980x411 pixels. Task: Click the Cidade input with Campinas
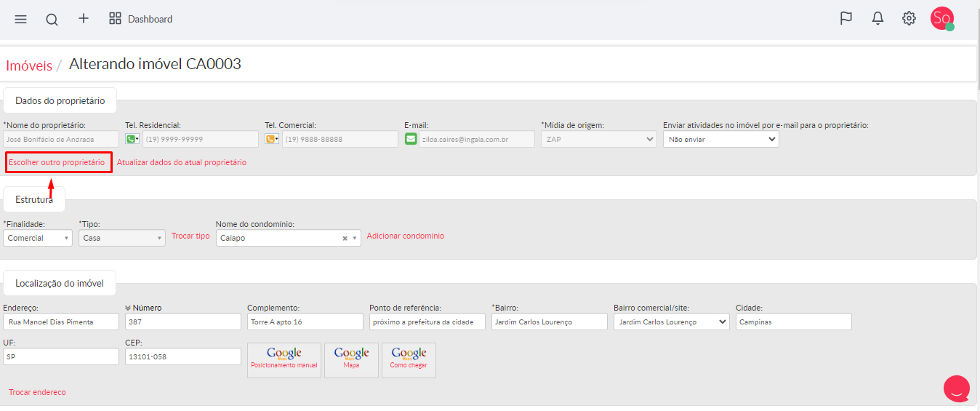coord(793,322)
